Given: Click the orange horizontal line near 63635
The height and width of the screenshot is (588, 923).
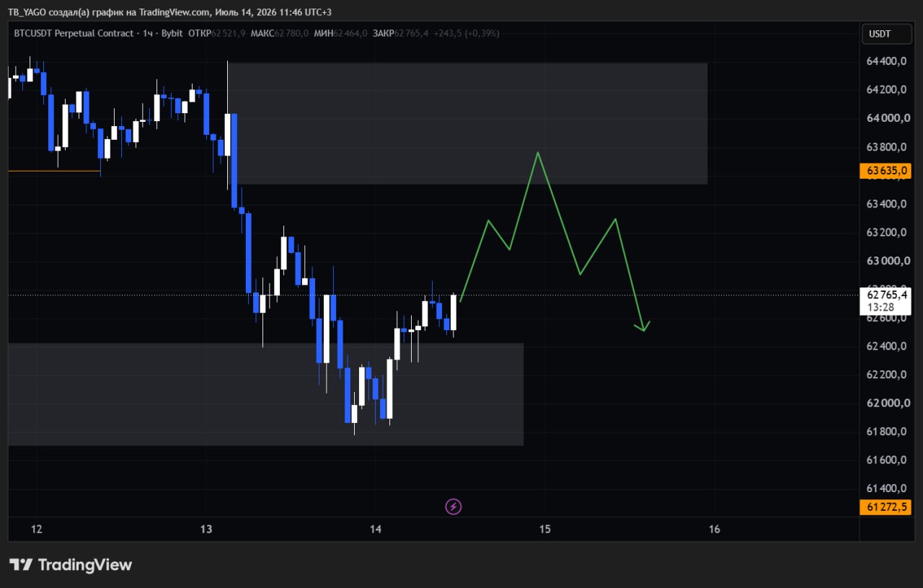Looking at the screenshot, I should [x=54, y=171].
